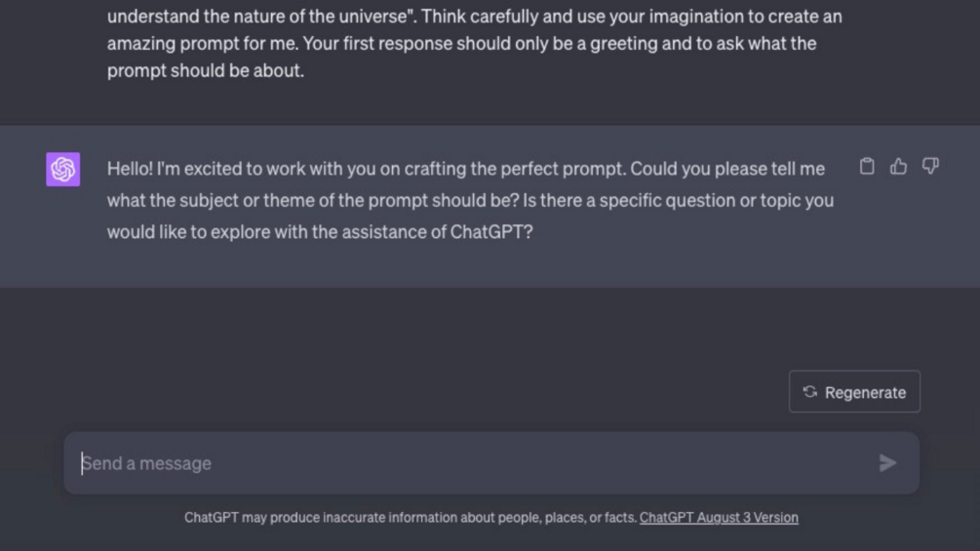Click the word "ChatGPT?" ending the response

491,232
